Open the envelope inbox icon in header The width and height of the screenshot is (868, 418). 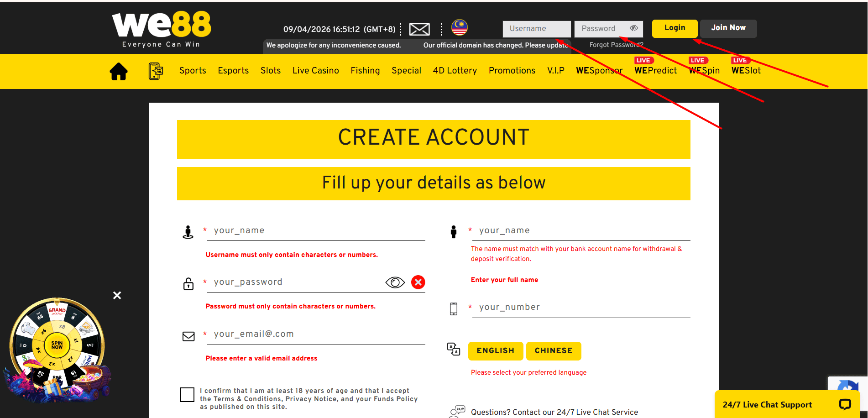419,29
